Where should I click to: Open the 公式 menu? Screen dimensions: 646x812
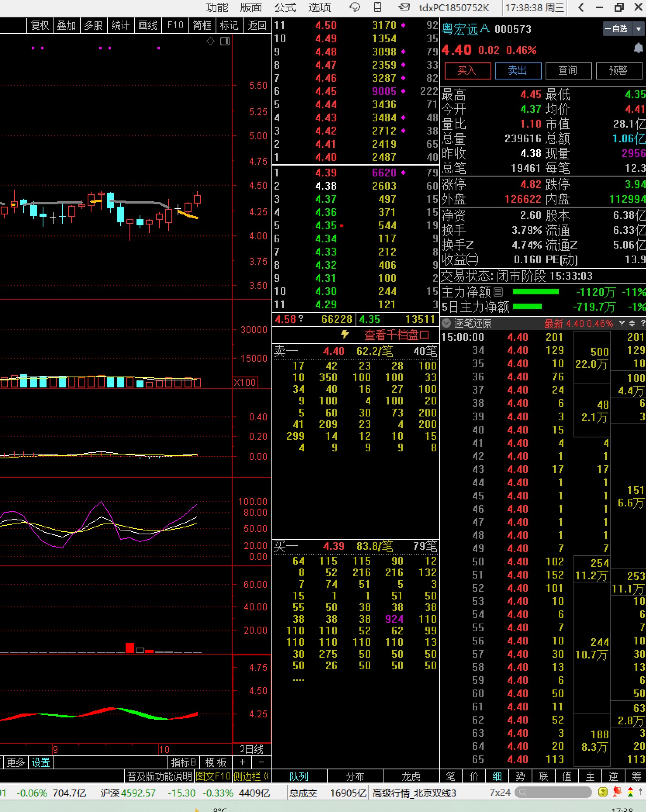[x=285, y=7]
